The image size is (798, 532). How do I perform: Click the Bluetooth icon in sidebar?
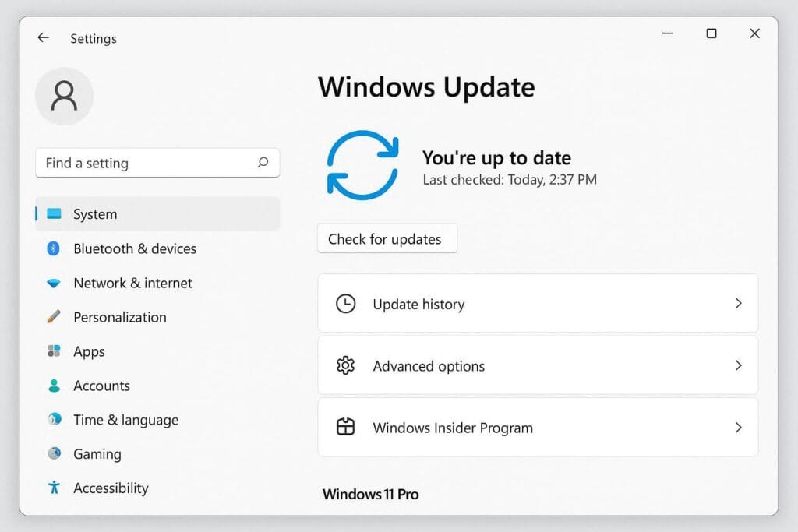point(54,248)
